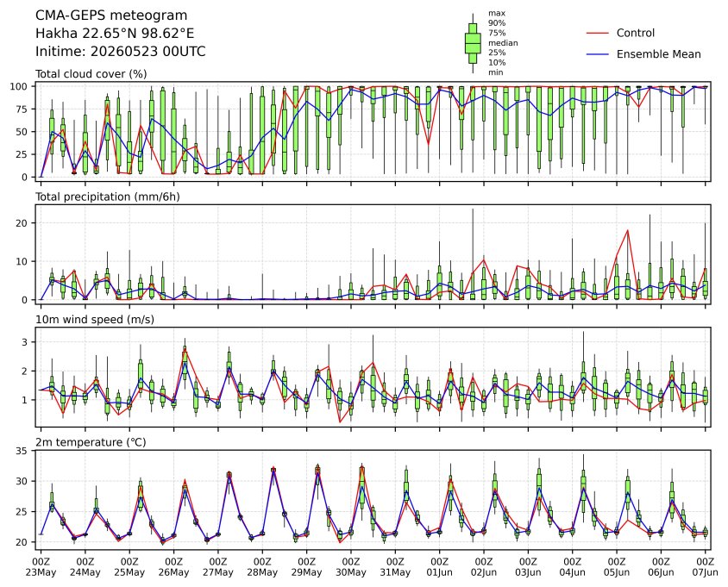The width and height of the screenshot is (728, 587).
Task: Click the Hakha location coordinates text
Action: point(115,34)
